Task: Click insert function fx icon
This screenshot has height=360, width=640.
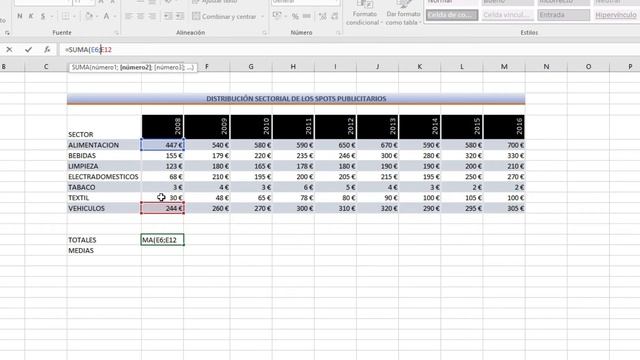Action: coord(47,49)
